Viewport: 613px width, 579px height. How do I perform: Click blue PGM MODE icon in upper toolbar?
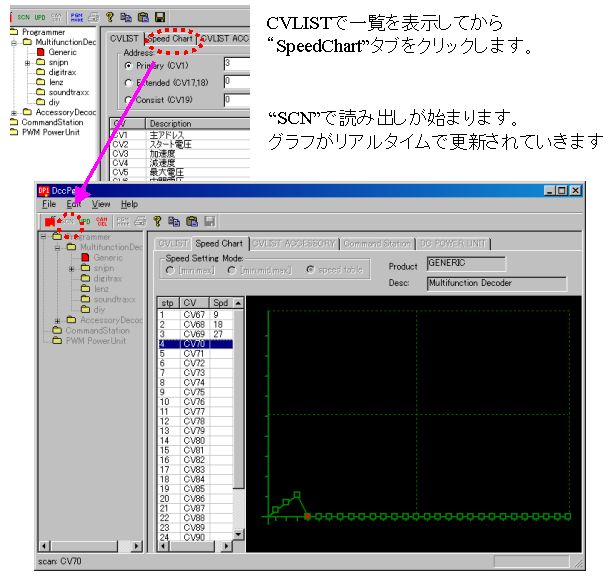pyautogui.click(x=77, y=17)
